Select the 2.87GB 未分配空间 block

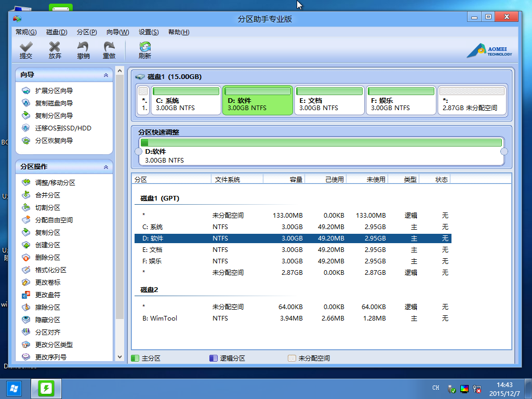pos(472,100)
